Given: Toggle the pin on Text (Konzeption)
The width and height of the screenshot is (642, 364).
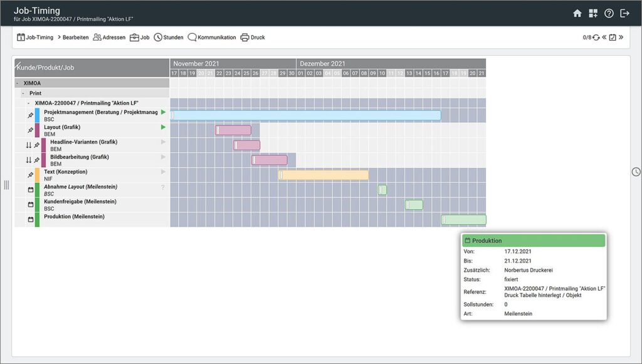Looking at the screenshot, I should [30, 174].
